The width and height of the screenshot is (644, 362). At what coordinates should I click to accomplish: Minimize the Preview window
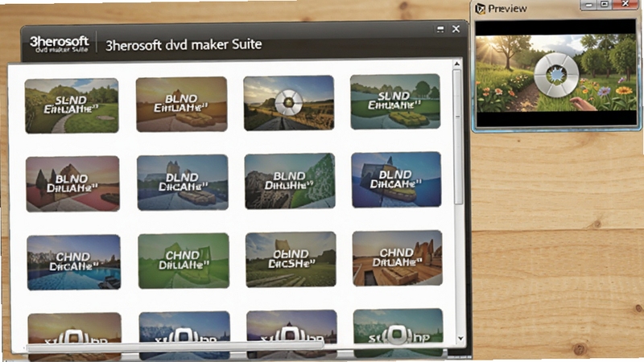(589, 5)
